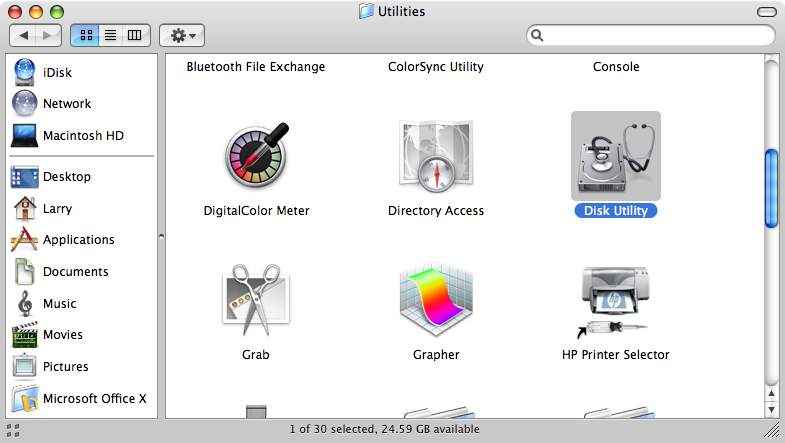Open the Action gear dropdown menu
Image resolution: width=785 pixels, height=443 pixels.
pos(182,35)
